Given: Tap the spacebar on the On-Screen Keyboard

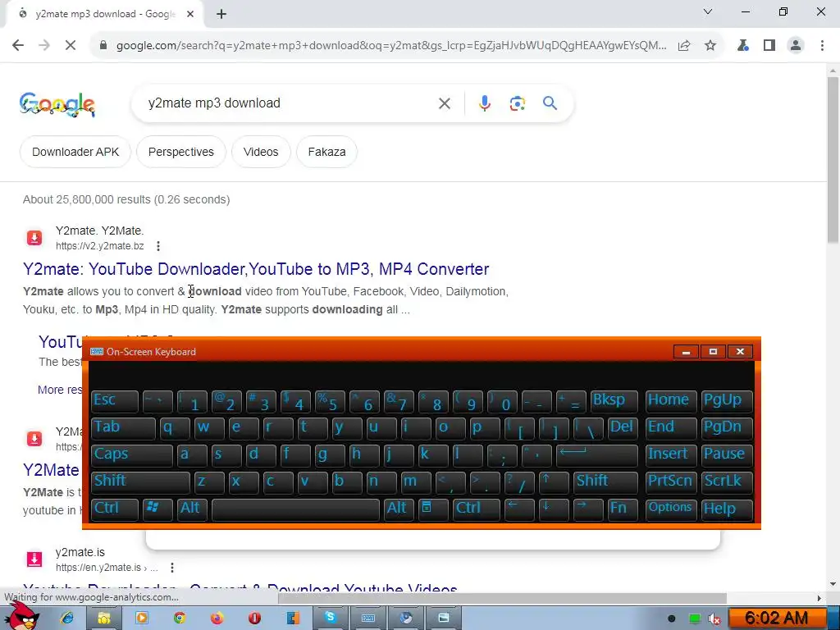Looking at the screenshot, I should click(295, 509).
